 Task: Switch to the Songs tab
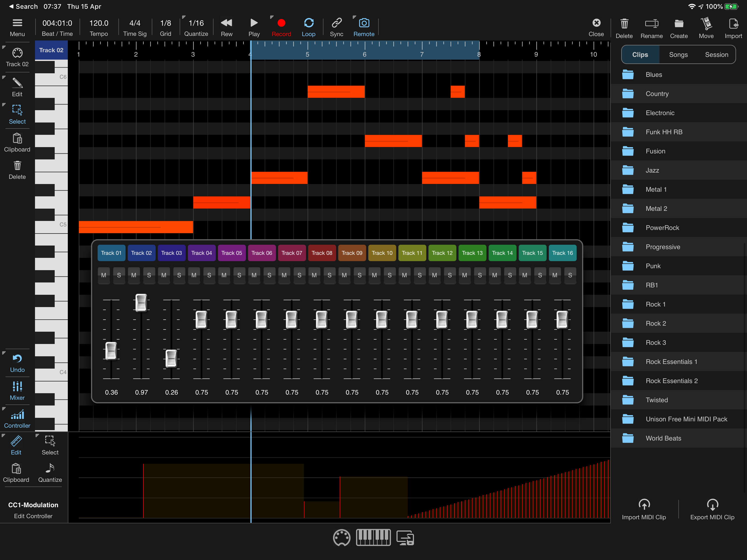pos(678,55)
